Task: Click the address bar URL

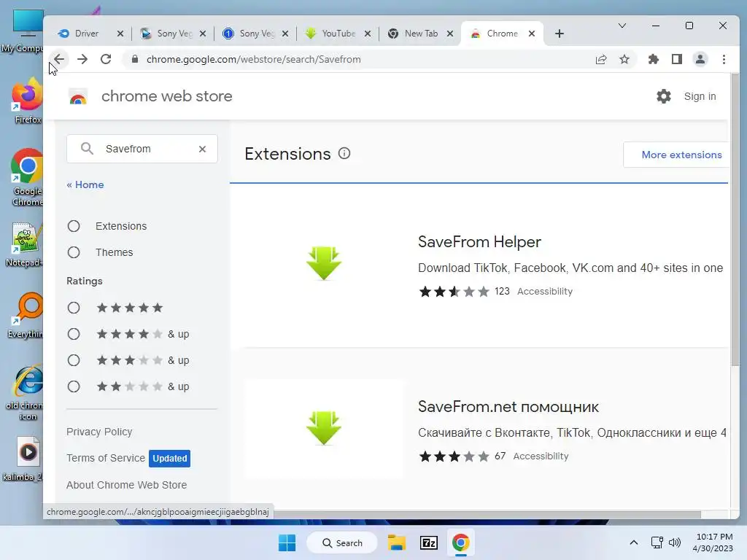Action: click(x=253, y=59)
